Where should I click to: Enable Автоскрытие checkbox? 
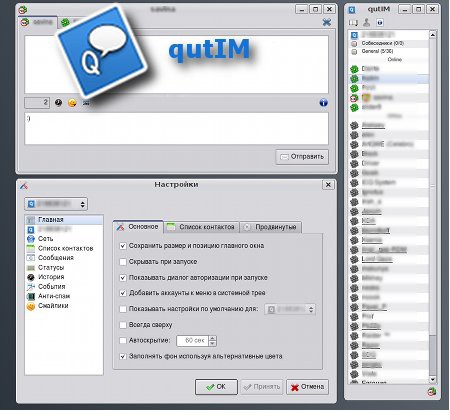[x=123, y=340]
